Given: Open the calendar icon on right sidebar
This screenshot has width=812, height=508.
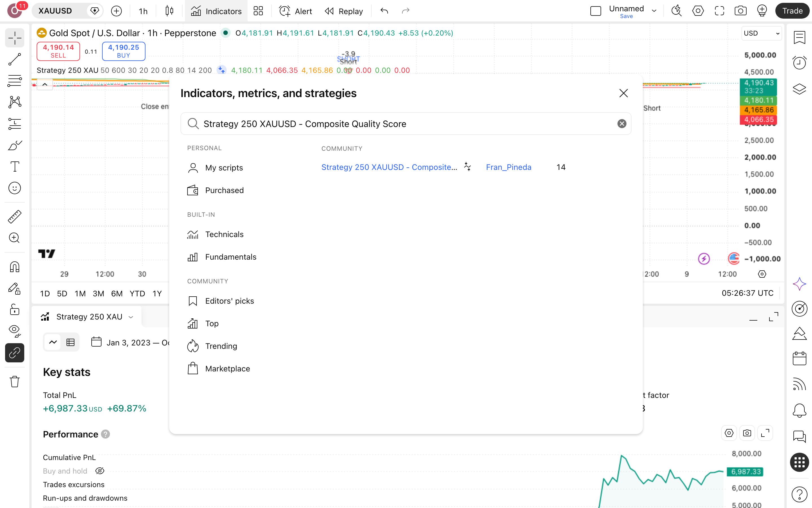Looking at the screenshot, I should 799,358.
